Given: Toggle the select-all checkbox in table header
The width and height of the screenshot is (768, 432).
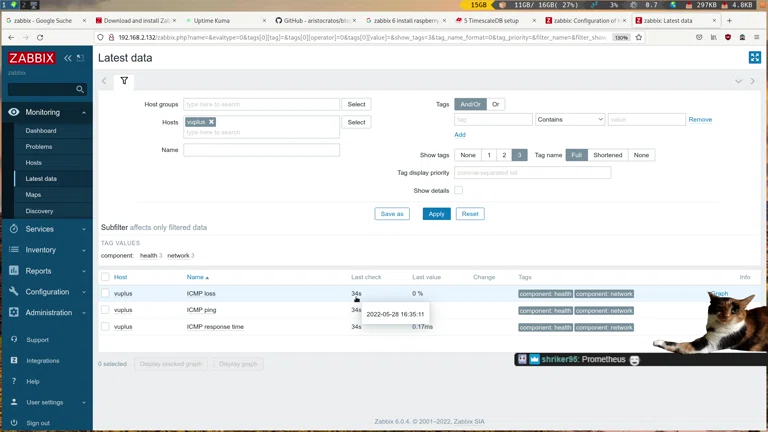Looking at the screenshot, I should tap(105, 277).
